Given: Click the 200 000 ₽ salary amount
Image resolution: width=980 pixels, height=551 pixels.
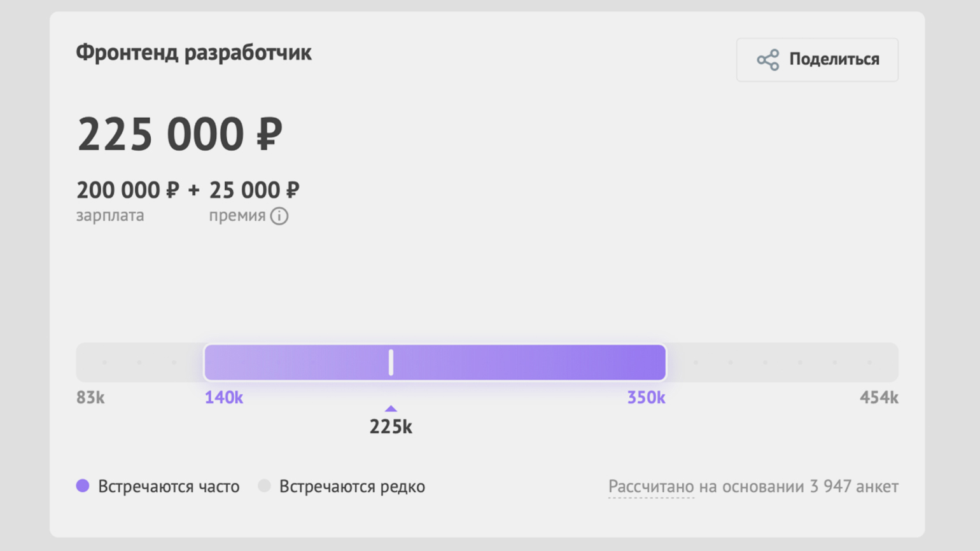Looking at the screenshot, I should pos(127,190).
